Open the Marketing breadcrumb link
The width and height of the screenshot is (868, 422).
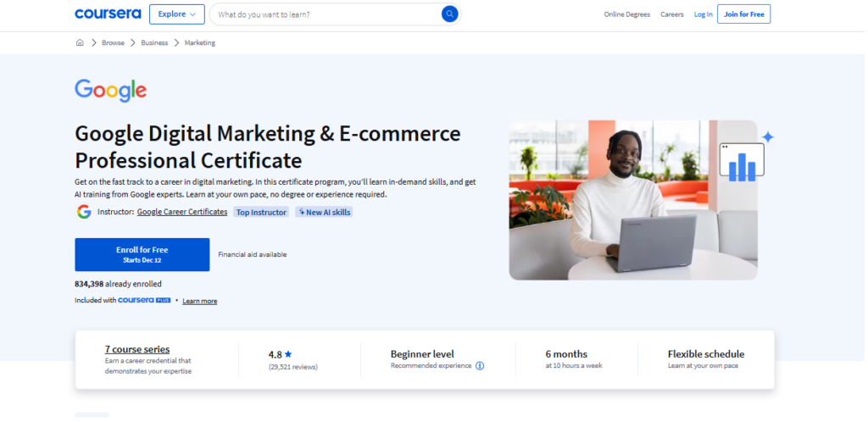pyautogui.click(x=200, y=42)
